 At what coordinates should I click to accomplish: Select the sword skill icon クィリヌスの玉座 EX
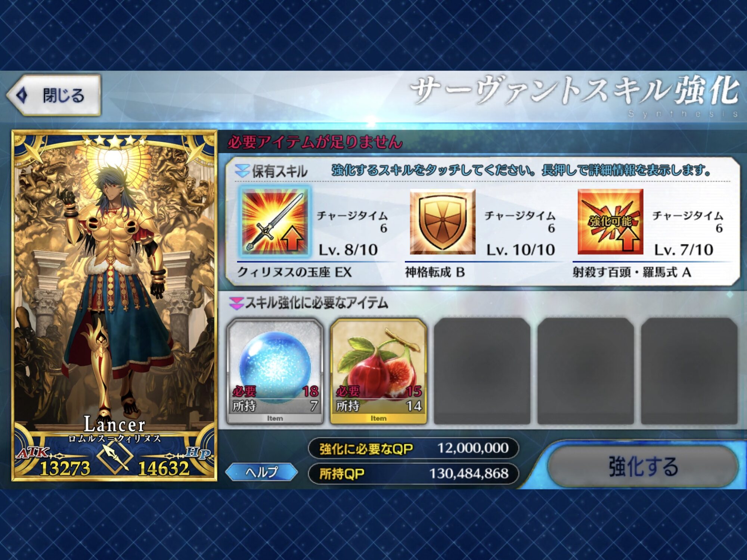275,222
